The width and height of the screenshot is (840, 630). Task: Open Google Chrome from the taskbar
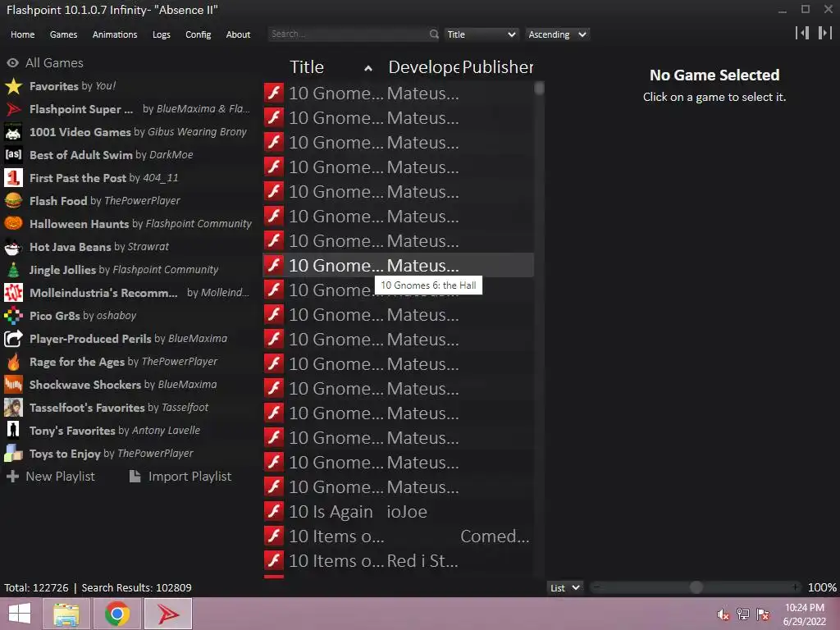(116, 614)
